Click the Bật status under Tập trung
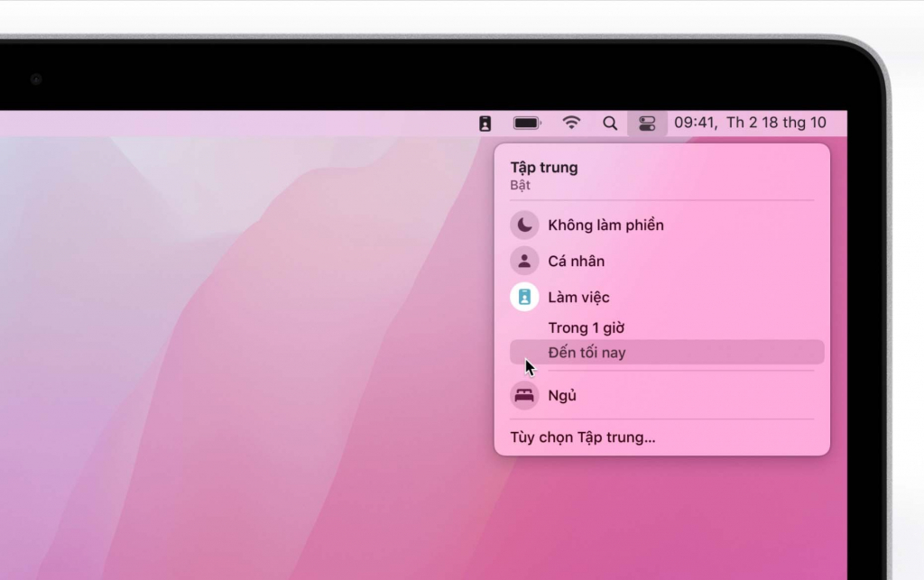Viewport: 924px width, 580px height. click(x=521, y=185)
